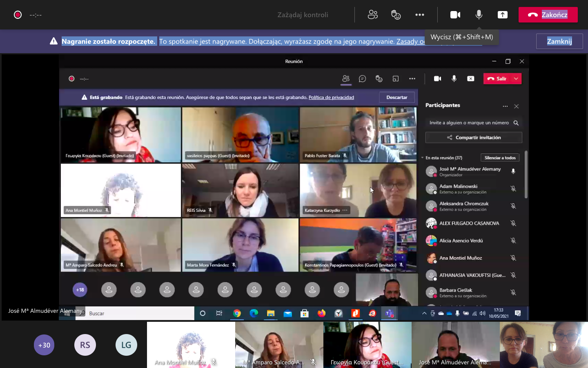
Task: Click the search icon in the Participantes invite field
Action: coord(516,123)
